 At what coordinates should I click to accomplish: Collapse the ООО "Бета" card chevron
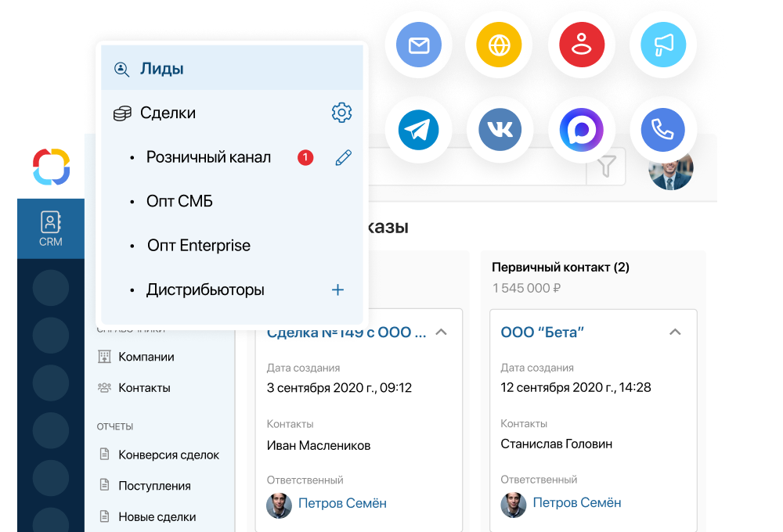click(x=675, y=332)
